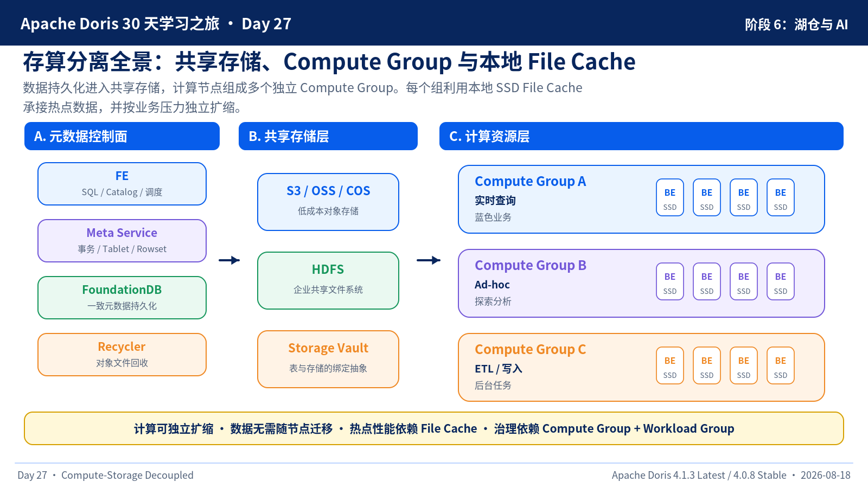Click "数据无需随节点迁移" in the summary banner

282,428
